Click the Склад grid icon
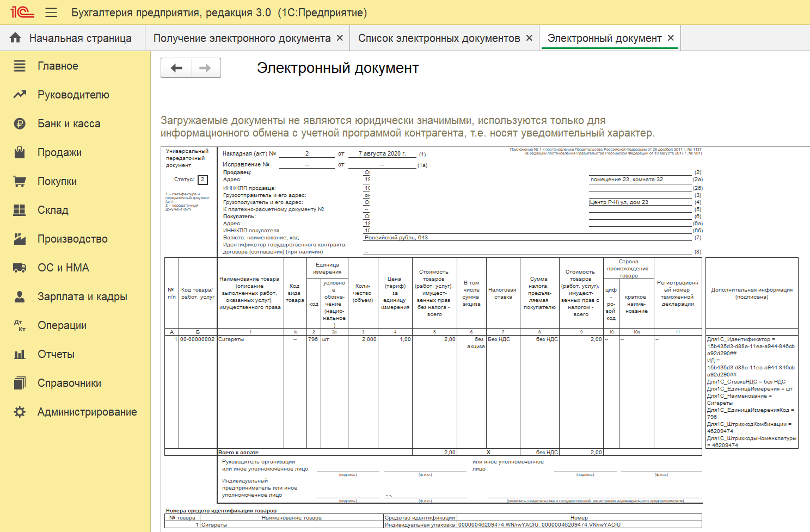 [x=20, y=210]
